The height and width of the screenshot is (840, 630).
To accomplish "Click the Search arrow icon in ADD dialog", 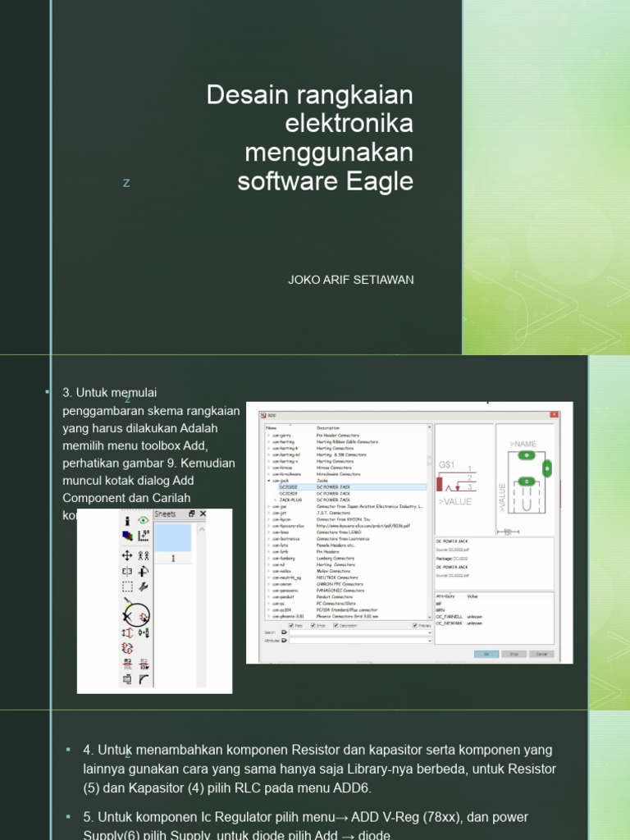I will tap(284, 632).
